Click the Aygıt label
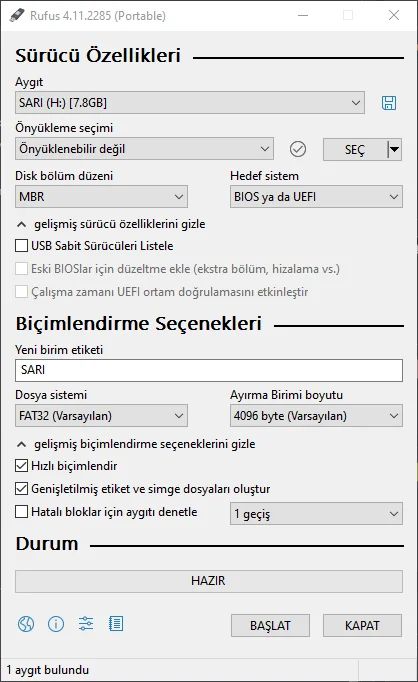 (29, 82)
